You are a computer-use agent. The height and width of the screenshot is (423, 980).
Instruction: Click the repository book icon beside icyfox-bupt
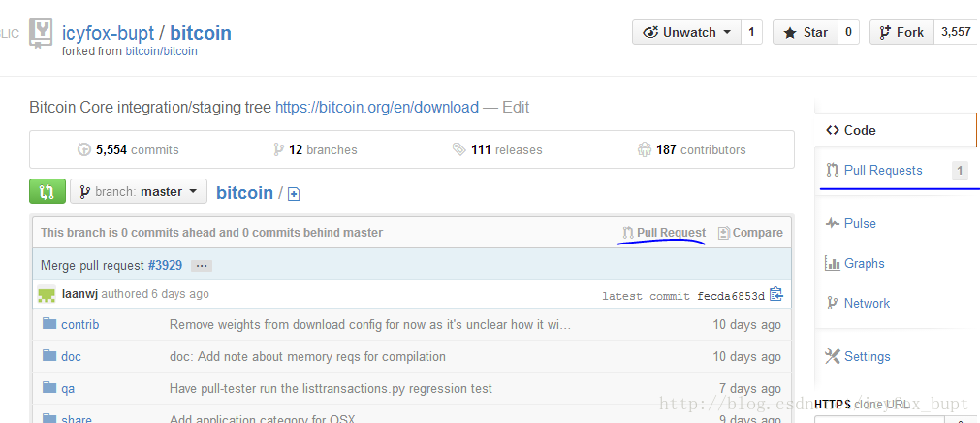click(x=42, y=34)
